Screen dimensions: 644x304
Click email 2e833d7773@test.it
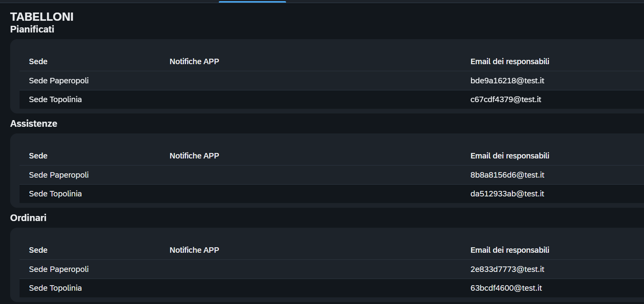(x=507, y=269)
